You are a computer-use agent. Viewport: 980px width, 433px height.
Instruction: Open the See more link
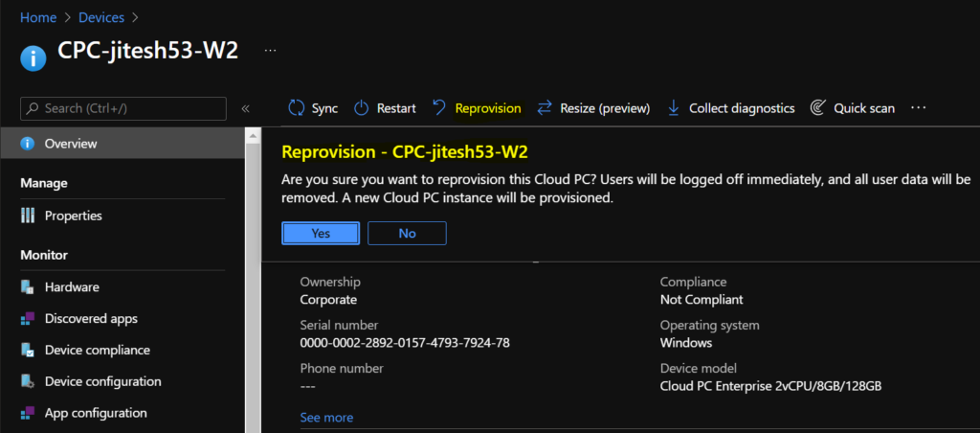[326, 418]
